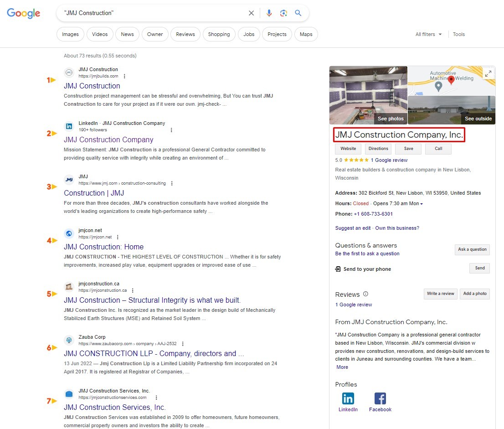Open the JMJ Construction Company LinkedIn result
The width and height of the screenshot is (504, 429).
pyautogui.click(x=108, y=140)
